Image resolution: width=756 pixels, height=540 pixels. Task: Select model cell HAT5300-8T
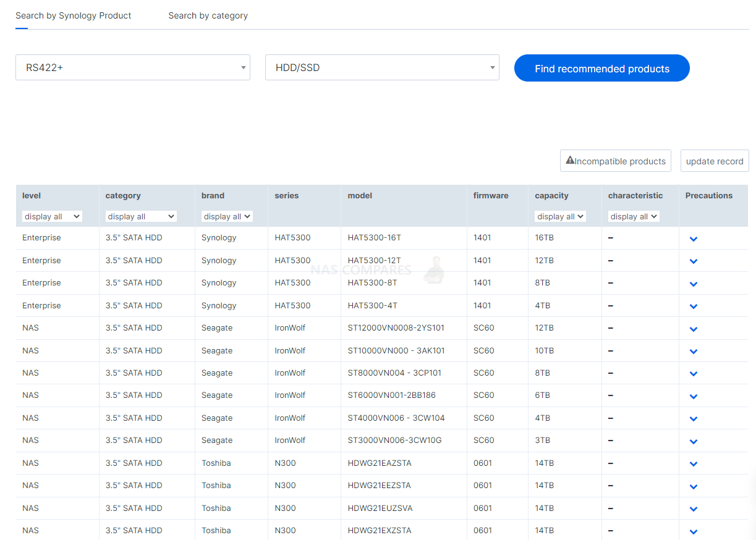(372, 282)
